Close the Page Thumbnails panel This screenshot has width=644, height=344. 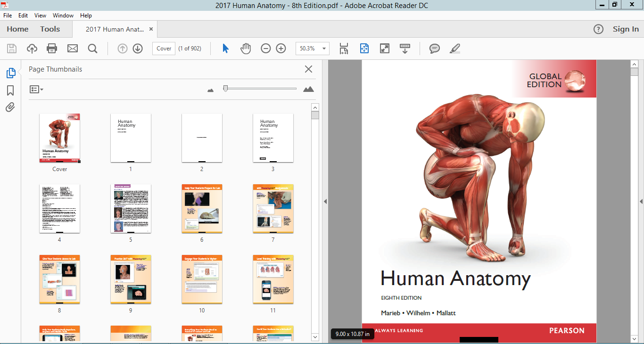point(309,69)
